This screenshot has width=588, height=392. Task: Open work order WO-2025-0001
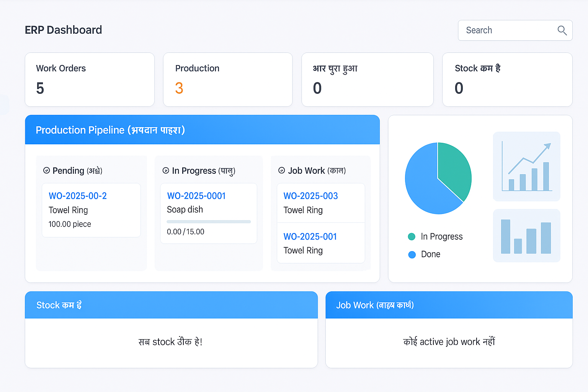pyautogui.click(x=196, y=196)
